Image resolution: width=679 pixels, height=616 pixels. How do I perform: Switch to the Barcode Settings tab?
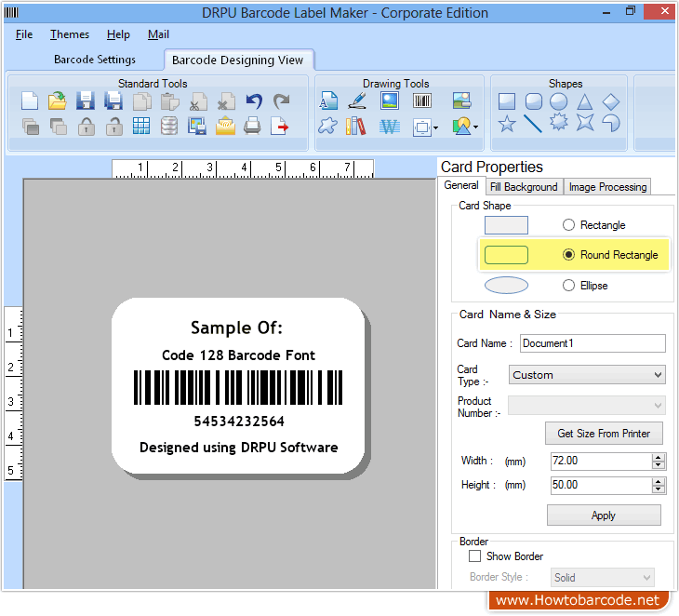coord(94,60)
